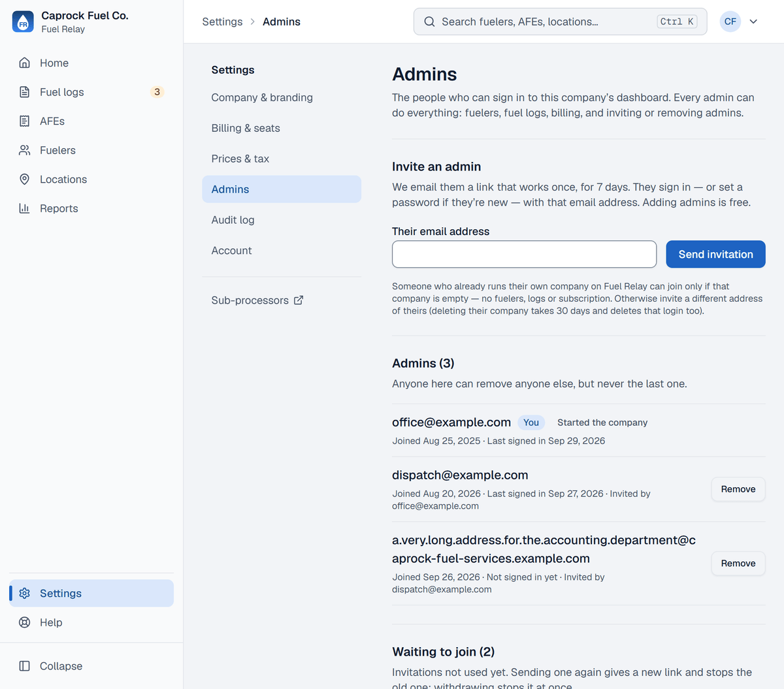Go to AFEs page
784x689 pixels.
pyautogui.click(x=91, y=121)
